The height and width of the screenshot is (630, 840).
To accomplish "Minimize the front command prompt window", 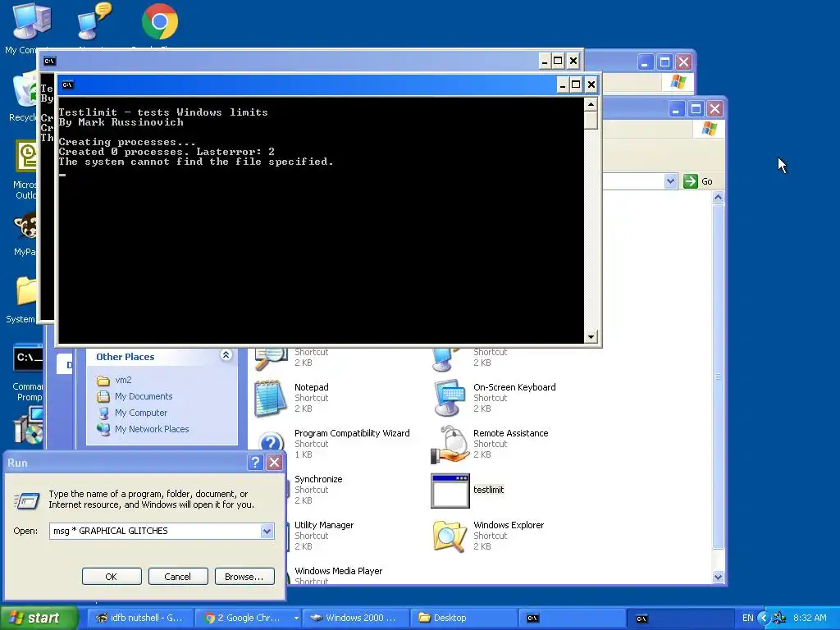I will tap(562, 84).
